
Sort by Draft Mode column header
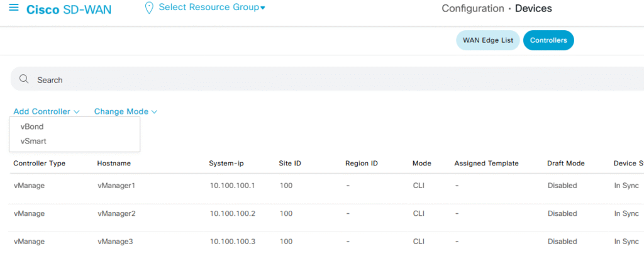566,164
